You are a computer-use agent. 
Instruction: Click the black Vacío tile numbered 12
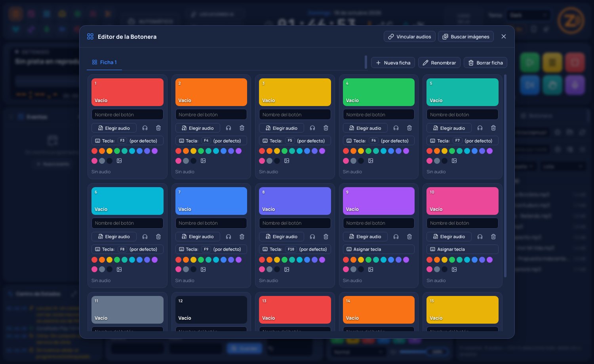[x=211, y=310]
